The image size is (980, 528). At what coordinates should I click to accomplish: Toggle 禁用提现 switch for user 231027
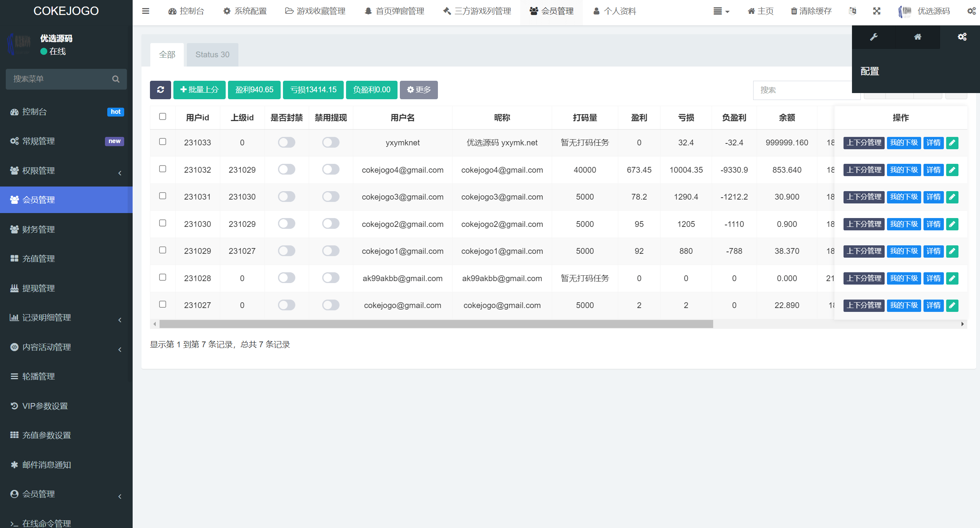(x=331, y=305)
